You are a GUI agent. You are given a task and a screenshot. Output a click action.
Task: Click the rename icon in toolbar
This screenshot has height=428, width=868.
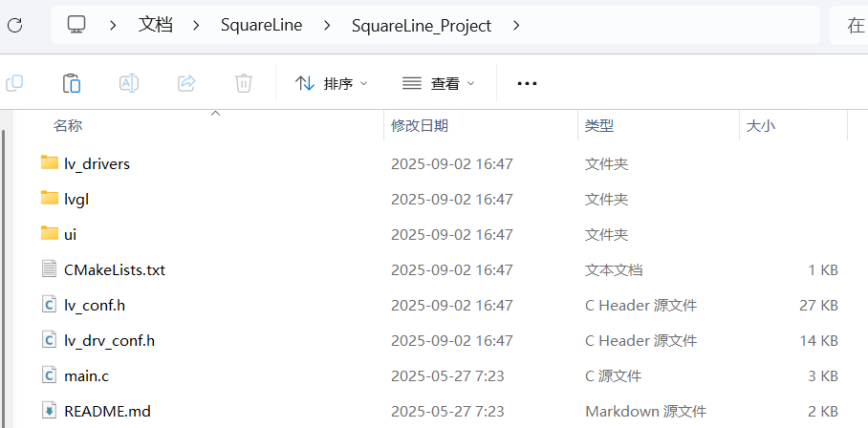click(x=129, y=84)
